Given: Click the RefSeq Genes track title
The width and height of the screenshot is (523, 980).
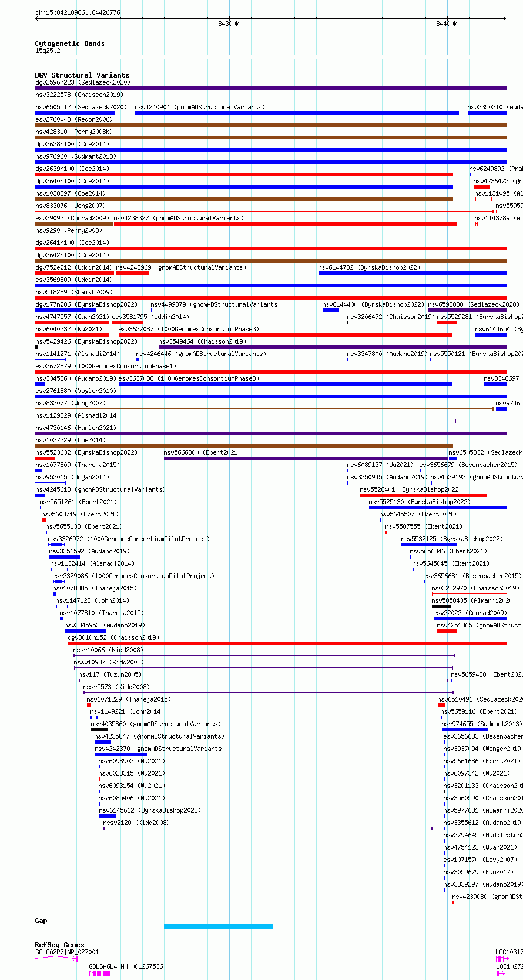Looking at the screenshot, I should pos(59,945).
